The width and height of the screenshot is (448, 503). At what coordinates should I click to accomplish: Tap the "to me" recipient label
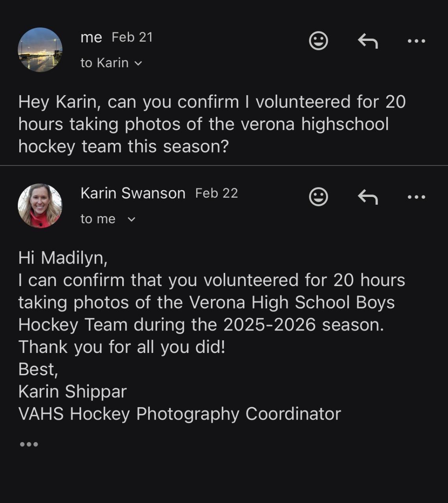pos(98,219)
